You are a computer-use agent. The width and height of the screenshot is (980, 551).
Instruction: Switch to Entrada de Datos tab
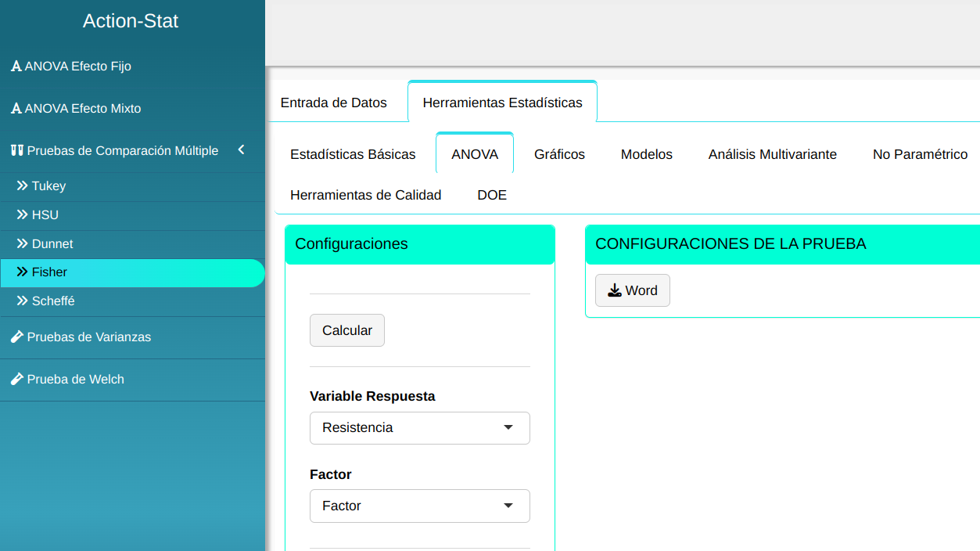pyautogui.click(x=333, y=103)
